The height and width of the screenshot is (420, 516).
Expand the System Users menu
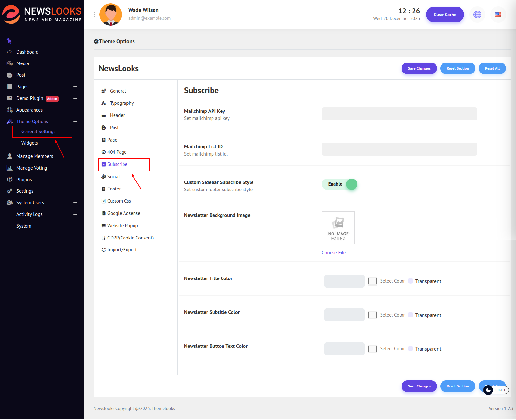tap(75, 203)
